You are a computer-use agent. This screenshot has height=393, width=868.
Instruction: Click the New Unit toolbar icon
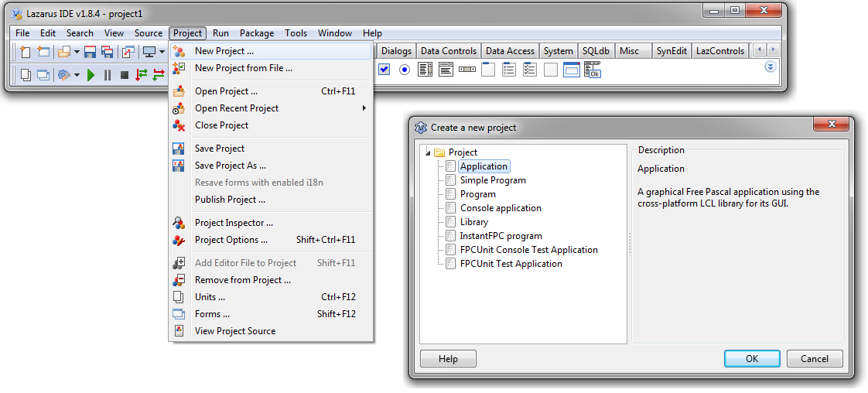click(x=25, y=52)
